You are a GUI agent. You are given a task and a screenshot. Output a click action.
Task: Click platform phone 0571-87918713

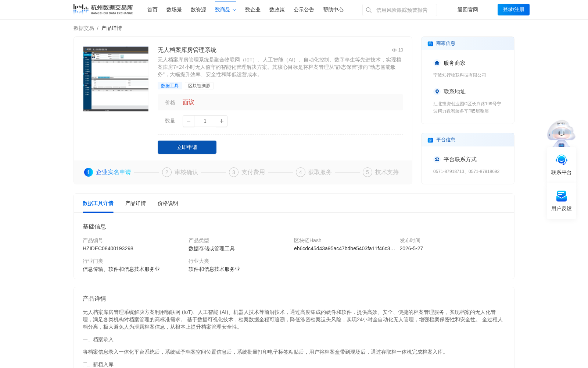[449, 171]
